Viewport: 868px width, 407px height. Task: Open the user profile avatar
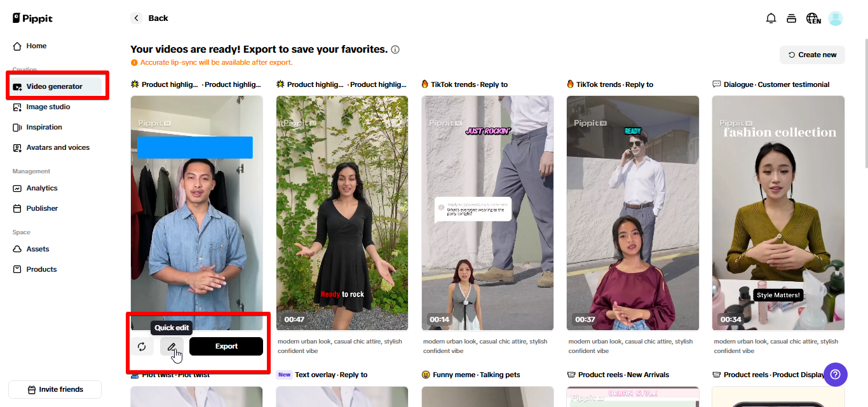836,18
